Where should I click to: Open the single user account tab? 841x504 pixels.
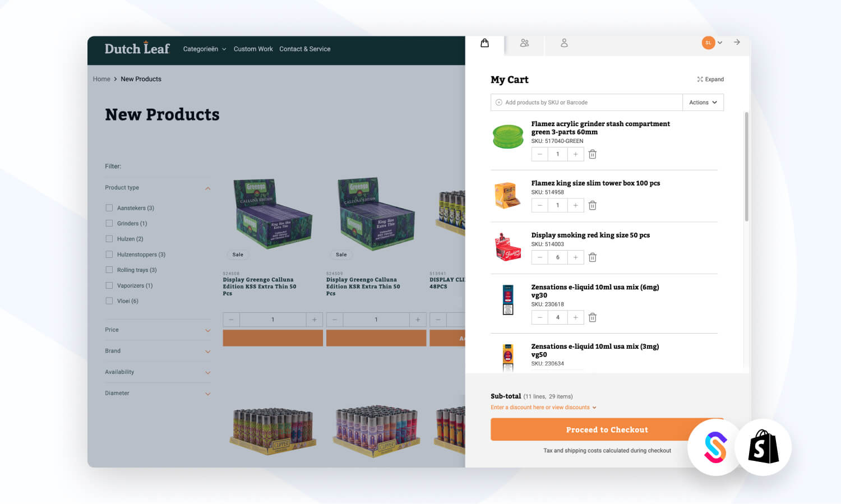click(564, 43)
